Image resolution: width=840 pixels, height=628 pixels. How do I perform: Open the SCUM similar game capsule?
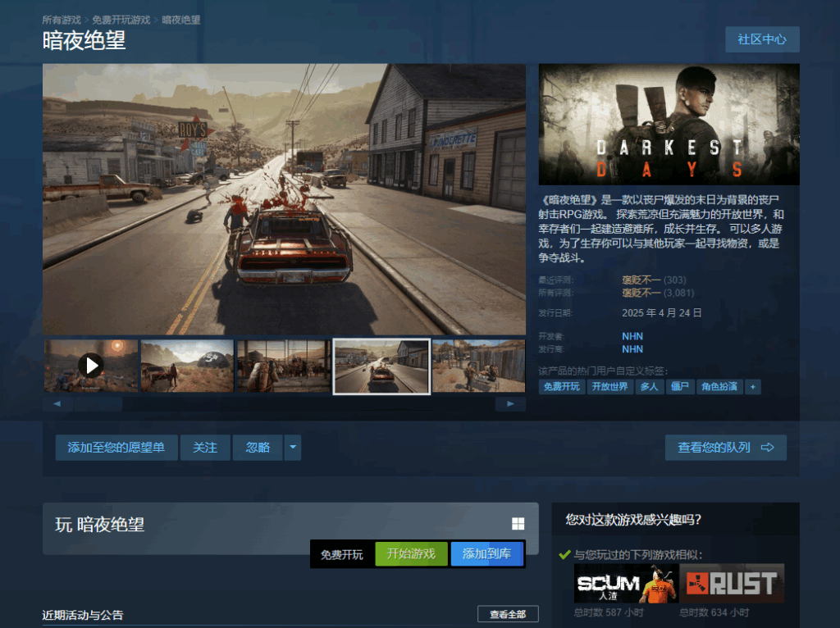point(626,583)
